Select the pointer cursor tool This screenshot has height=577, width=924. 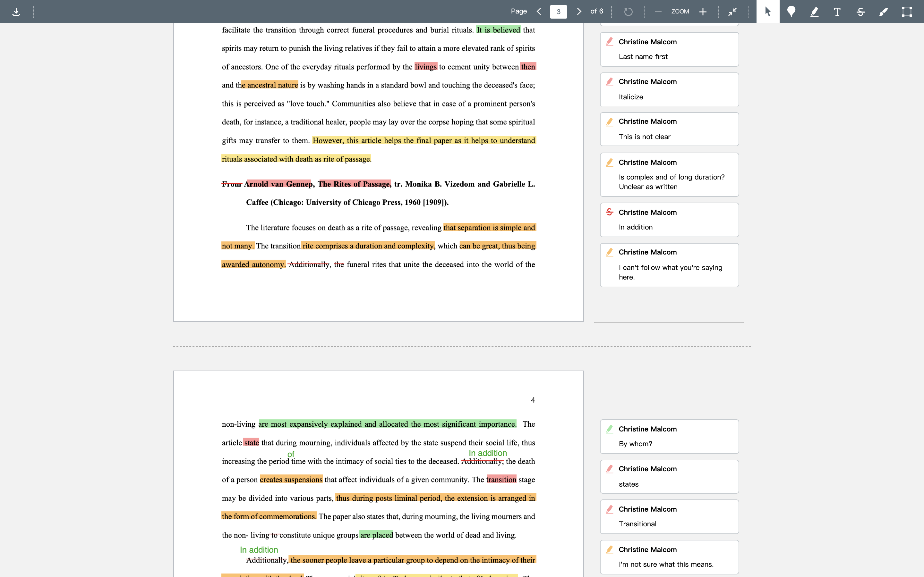768,12
